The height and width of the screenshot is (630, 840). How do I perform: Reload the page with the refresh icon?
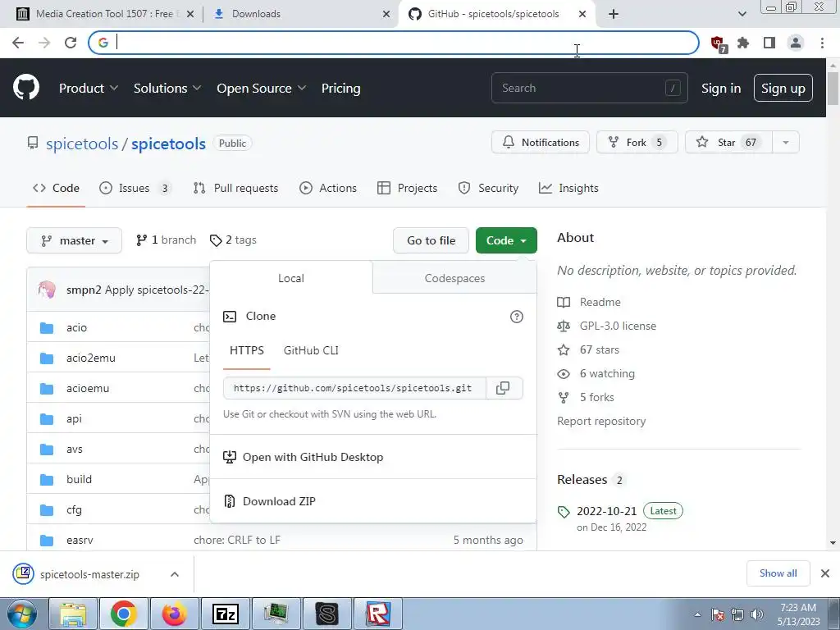71,43
